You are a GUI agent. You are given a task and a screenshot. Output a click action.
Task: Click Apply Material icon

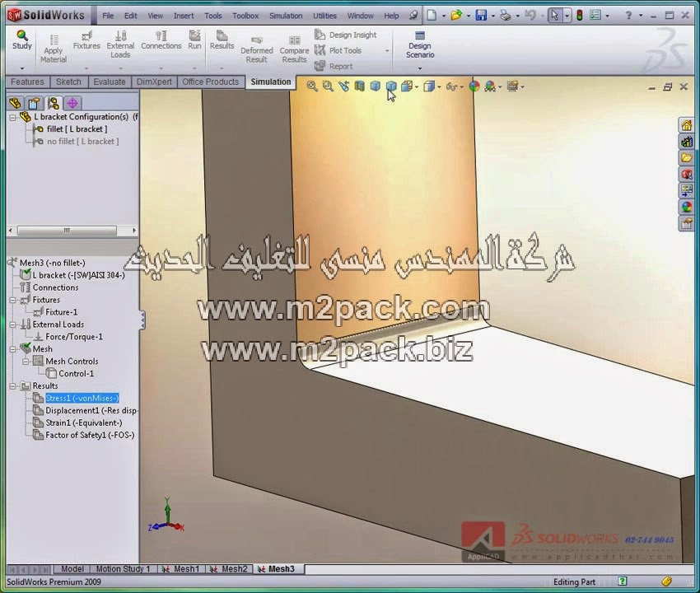[54, 49]
